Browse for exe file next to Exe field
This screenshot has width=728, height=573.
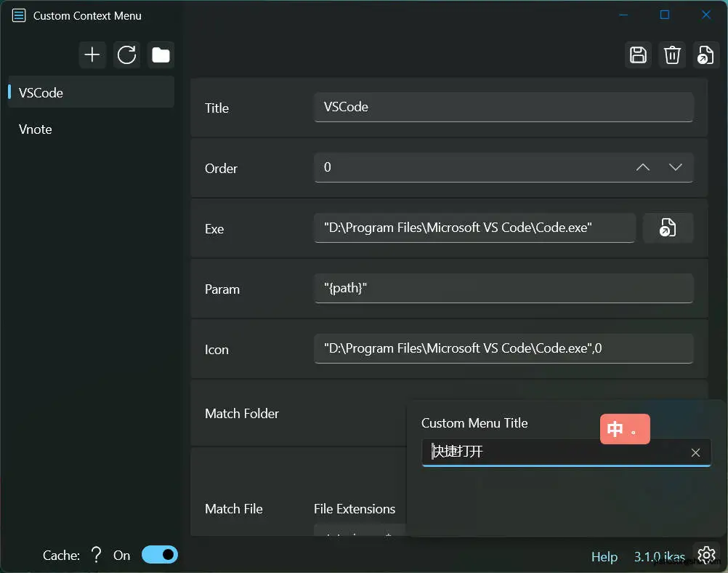[668, 228]
